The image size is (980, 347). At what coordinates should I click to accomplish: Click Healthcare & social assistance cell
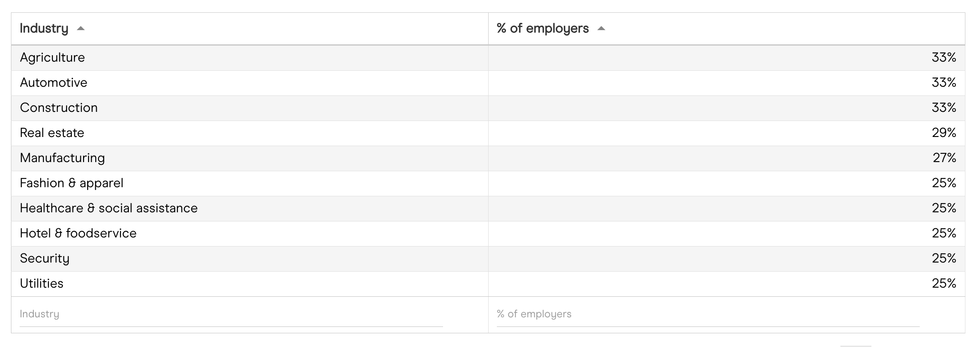(109, 208)
